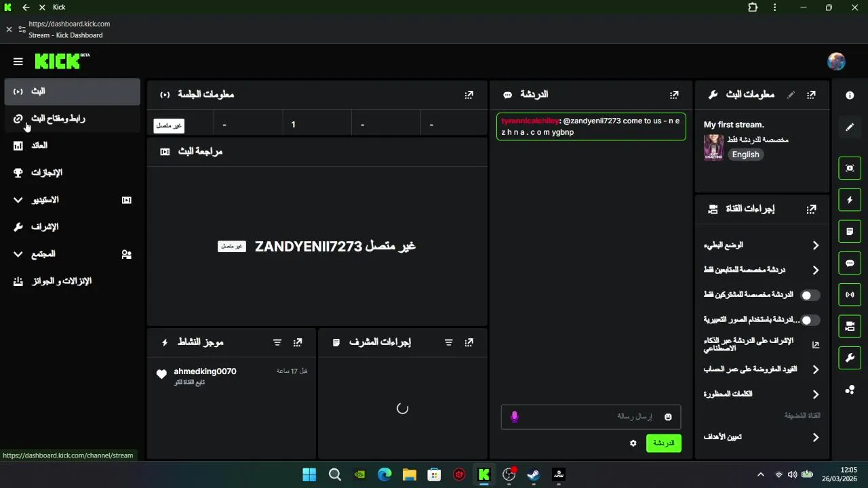Click the English language tag
Viewport: 868px width, 488px height.
(745, 155)
